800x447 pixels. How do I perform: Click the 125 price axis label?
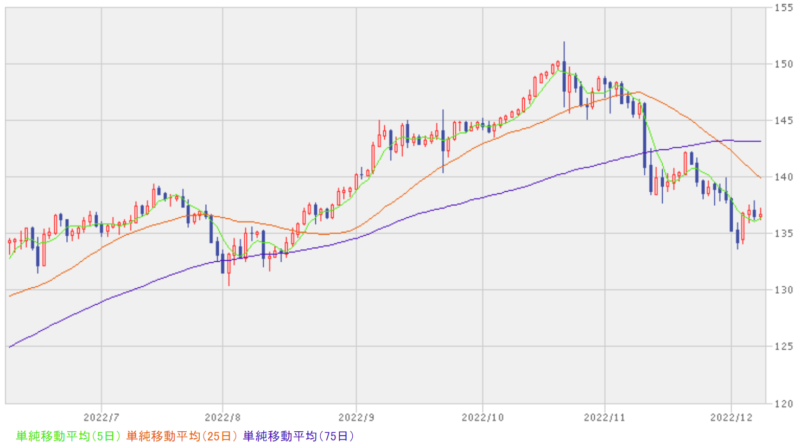coord(783,346)
